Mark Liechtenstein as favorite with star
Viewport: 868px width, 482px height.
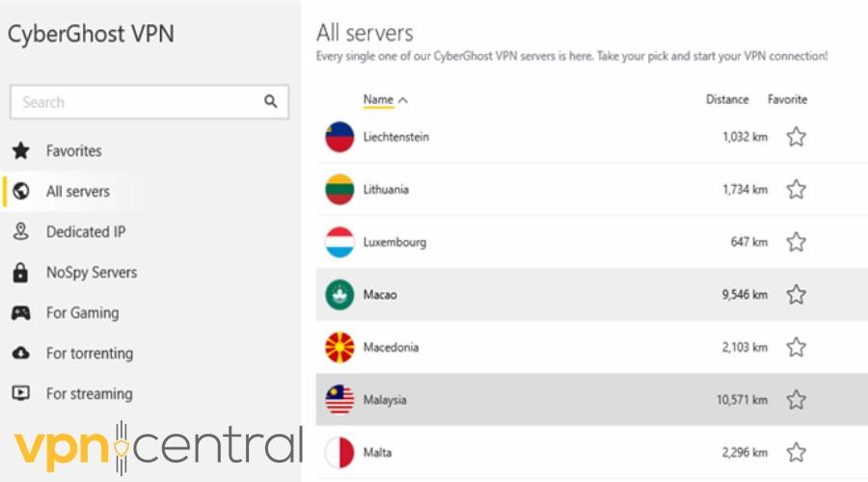point(796,137)
